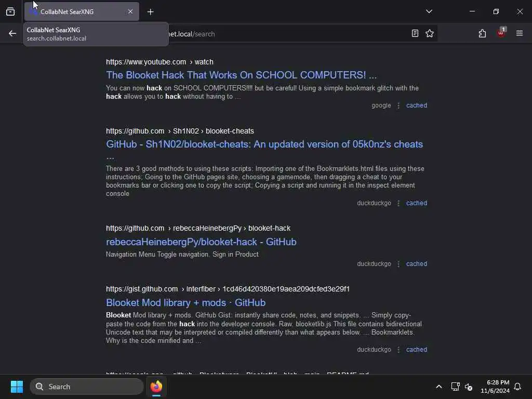Open rebeccaHeinebergPy/blooket-hack GitHub result
Viewport: 532px width, 399px height.
click(201, 242)
